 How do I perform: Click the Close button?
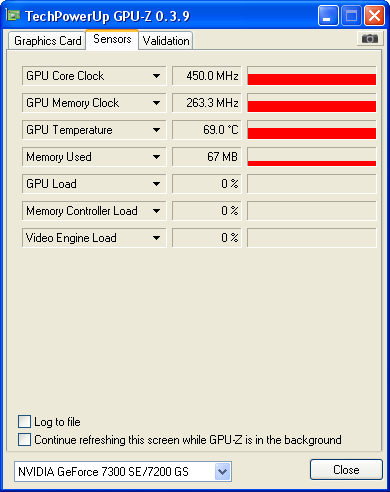pyautogui.click(x=346, y=470)
